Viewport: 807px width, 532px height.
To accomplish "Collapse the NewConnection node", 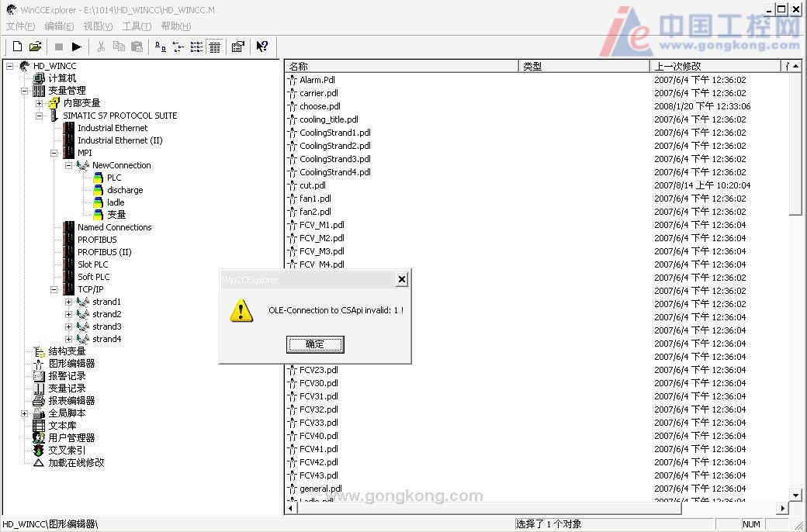I will 68,166.
